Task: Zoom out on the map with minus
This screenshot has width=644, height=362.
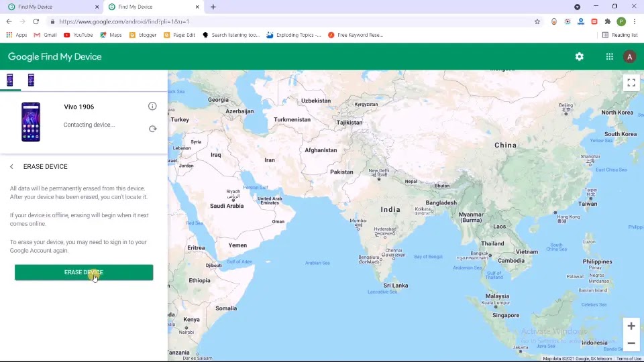Action: [631, 343]
